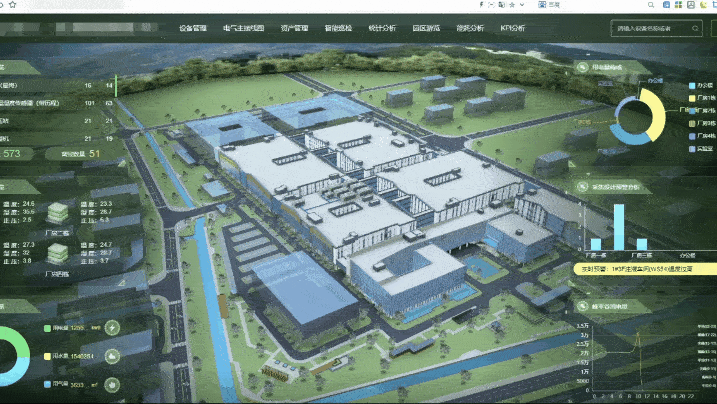Click the alarm analysis panel header icon
The image size is (717, 404).
[582, 187]
